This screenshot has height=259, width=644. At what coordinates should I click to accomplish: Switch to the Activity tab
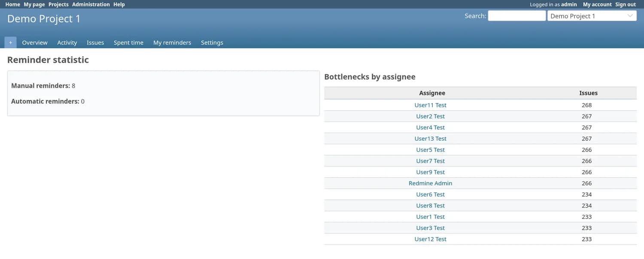tap(67, 42)
